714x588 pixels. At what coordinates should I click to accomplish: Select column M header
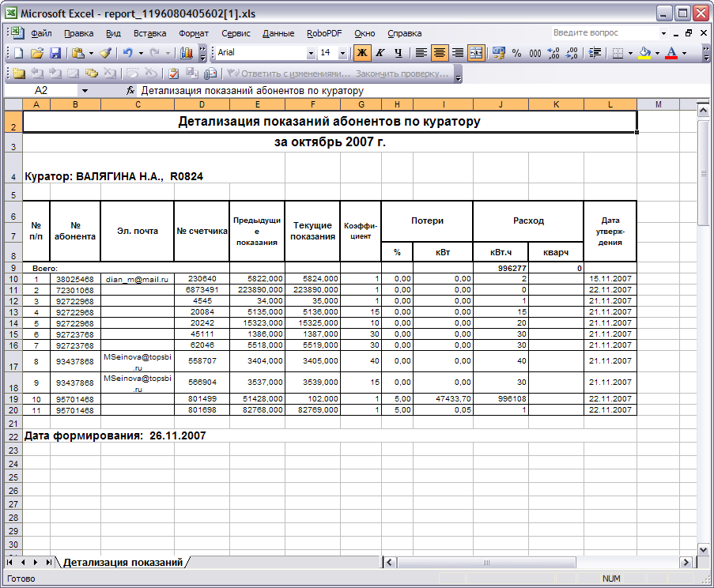(x=658, y=104)
